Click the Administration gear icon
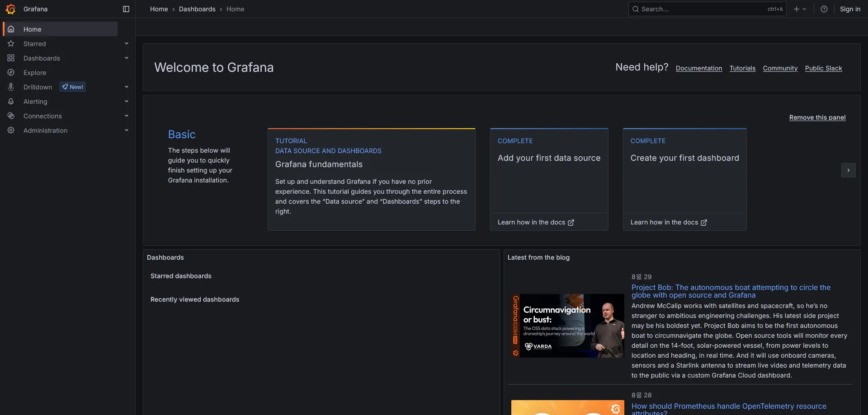This screenshot has width=868, height=415. [11, 131]
